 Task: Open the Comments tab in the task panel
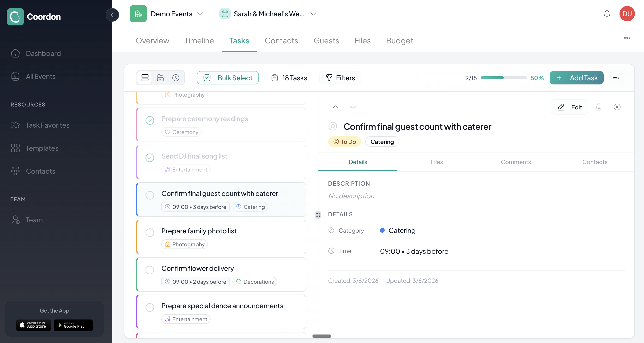coord(516,162)
